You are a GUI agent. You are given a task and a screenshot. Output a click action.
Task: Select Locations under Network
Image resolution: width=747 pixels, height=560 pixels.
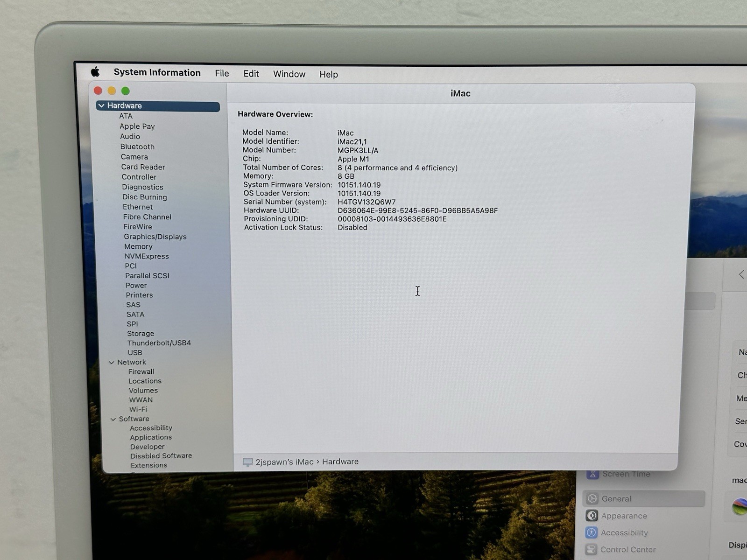[x=145, y=381]
